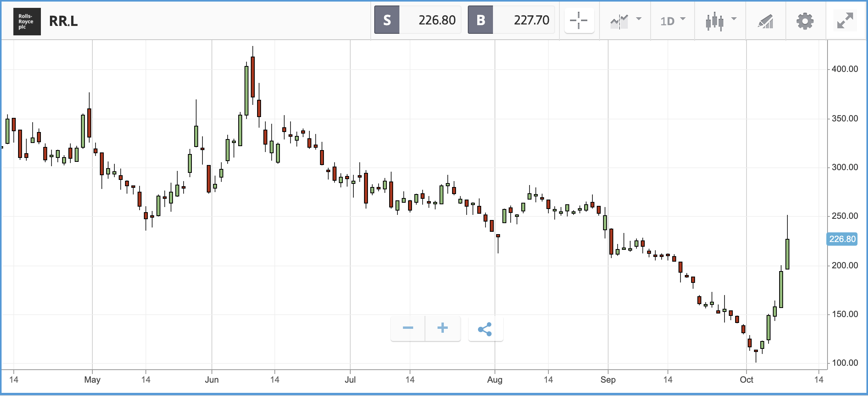Click the Oct date axis label
Viewport: 868px width, 396px height.
tap(747, 380)
